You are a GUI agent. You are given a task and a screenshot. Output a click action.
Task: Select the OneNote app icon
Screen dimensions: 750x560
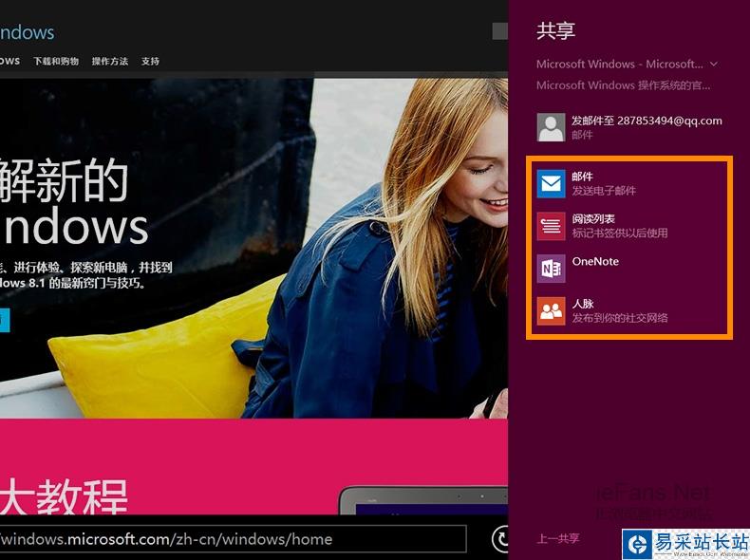[551, 269]
